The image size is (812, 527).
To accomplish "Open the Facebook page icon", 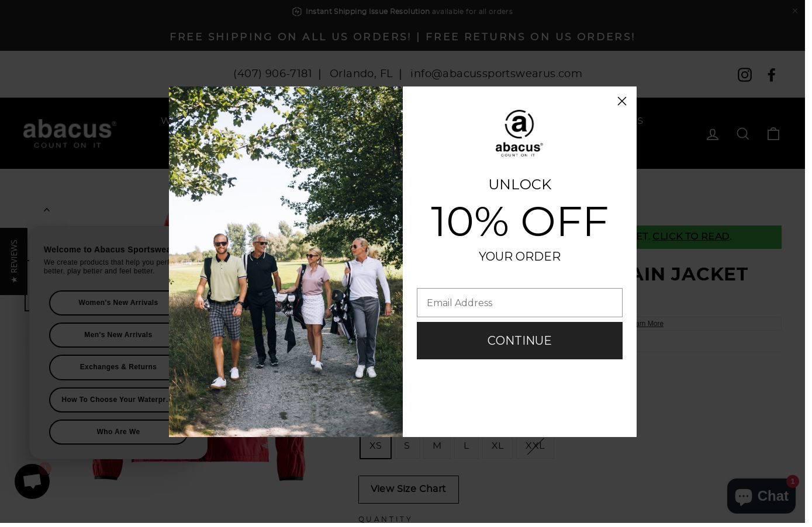I will 772,75.
